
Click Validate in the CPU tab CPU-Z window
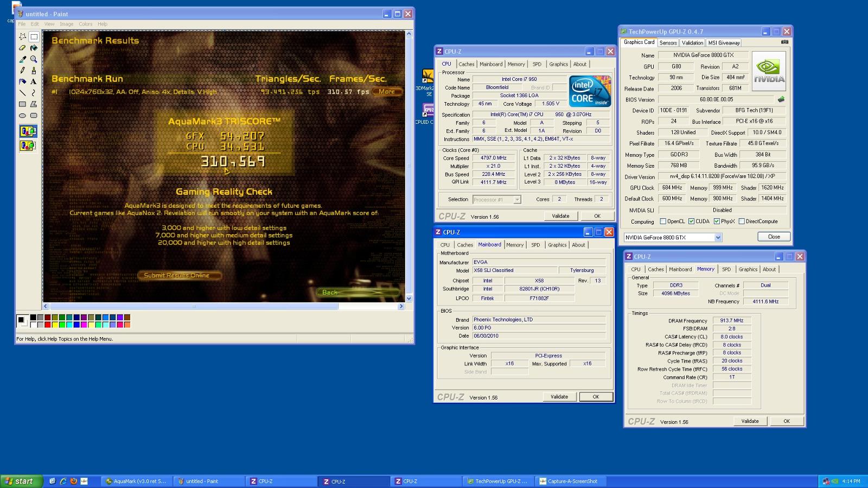click(x=560, y=216)
